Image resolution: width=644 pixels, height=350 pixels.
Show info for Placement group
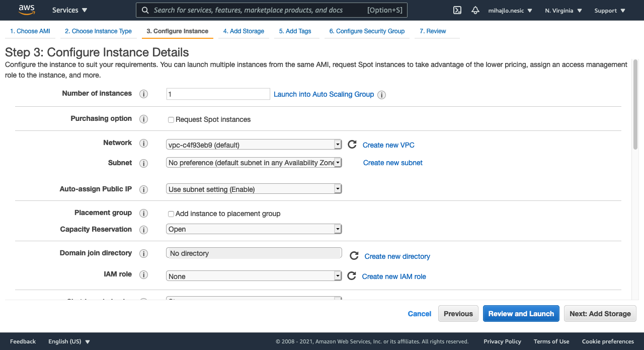pyautogui.click(x=143, y=214)
